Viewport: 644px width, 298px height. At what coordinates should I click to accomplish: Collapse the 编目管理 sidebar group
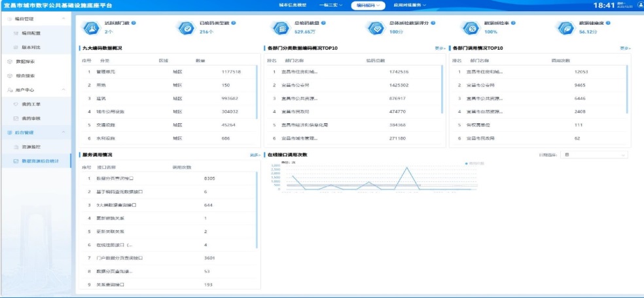point(63,19)
